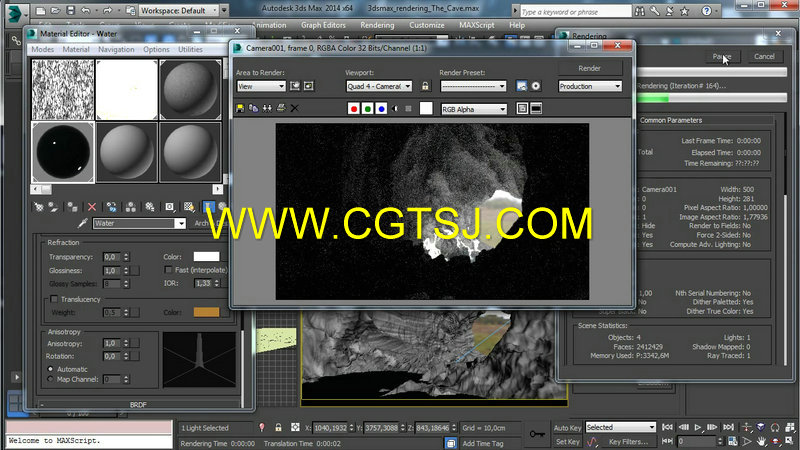The height and width of the screenshot is (450, 800).
Task: Click white Refraction Color swatch
Action: click(206, 257)
